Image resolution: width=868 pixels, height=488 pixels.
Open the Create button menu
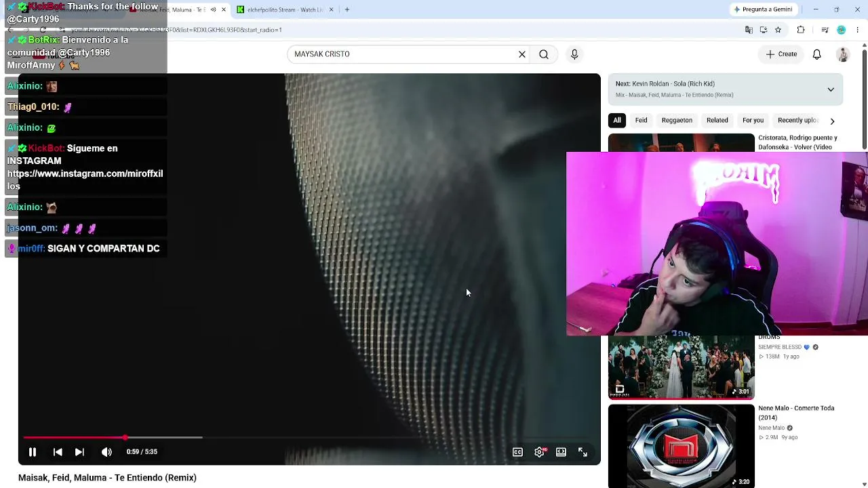781,54
